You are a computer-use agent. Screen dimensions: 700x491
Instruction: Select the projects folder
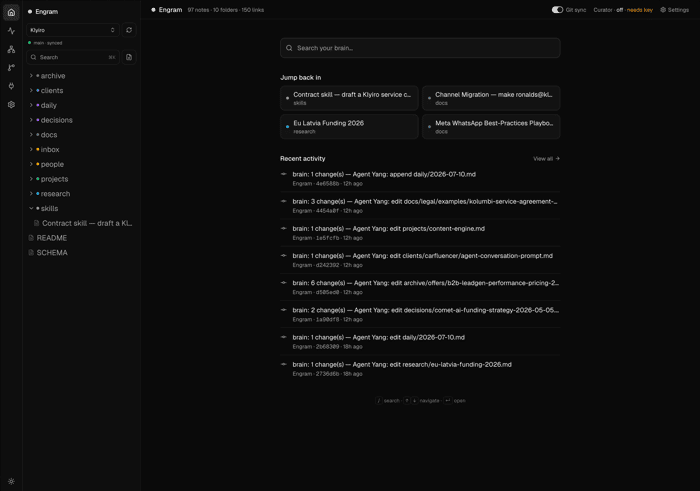click(x=81, y=179)
